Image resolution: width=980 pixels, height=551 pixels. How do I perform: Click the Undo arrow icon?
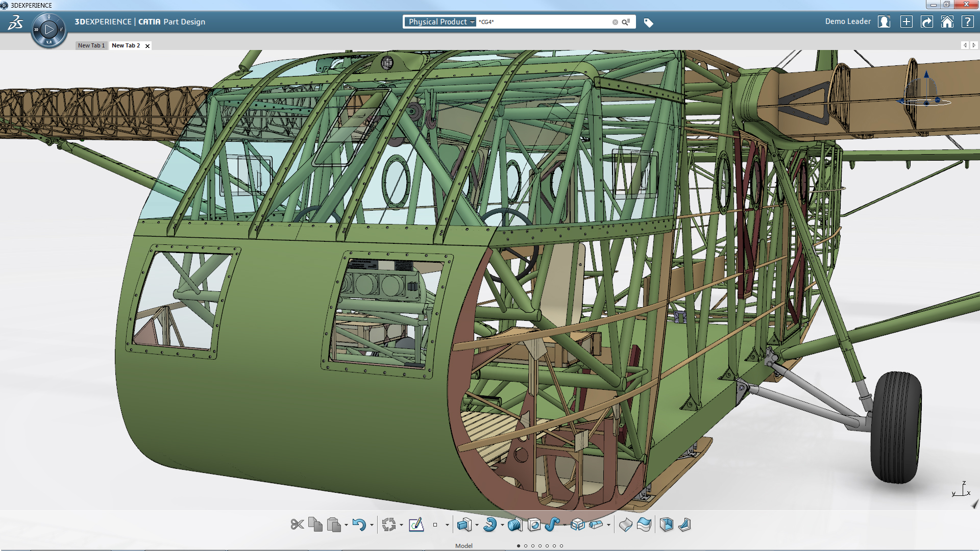point(359,524)
